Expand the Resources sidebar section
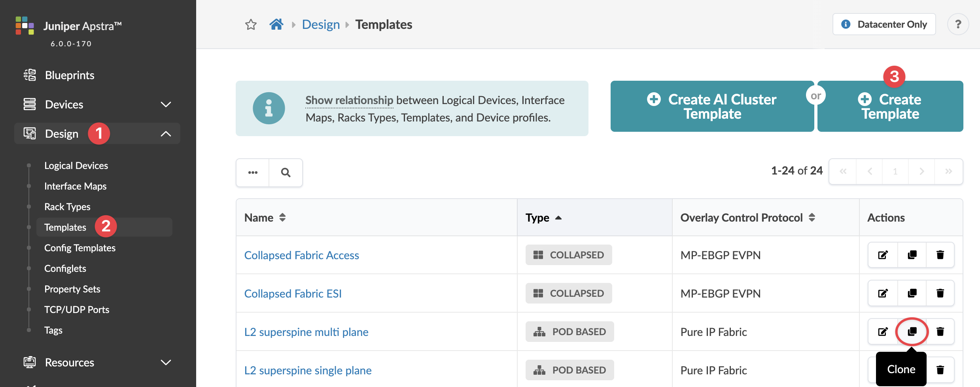 [166, 362]
